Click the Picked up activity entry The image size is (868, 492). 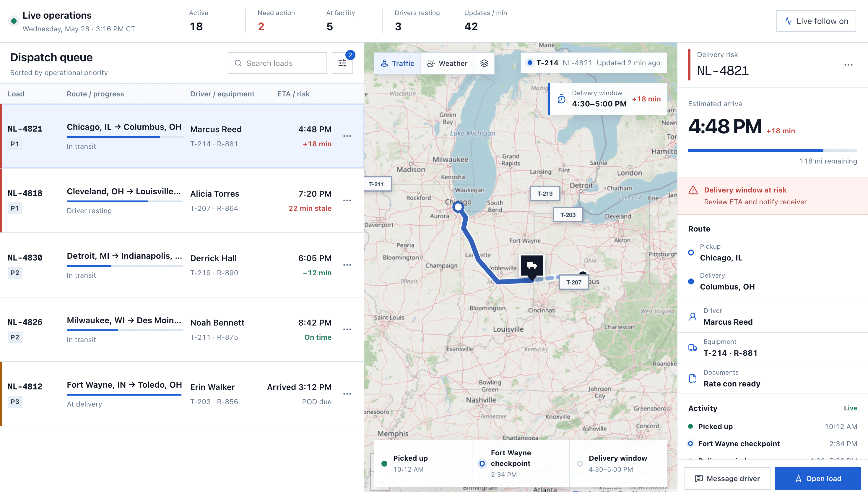point(773,426)
